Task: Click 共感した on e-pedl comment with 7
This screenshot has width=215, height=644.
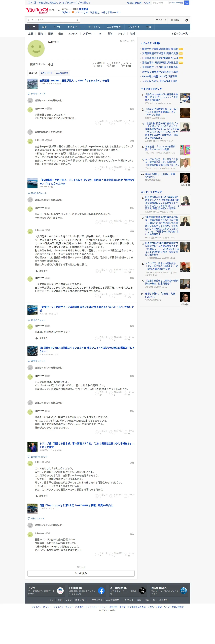Action: coord(101,169)
